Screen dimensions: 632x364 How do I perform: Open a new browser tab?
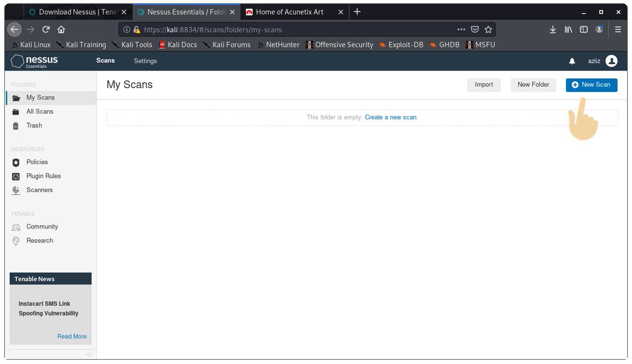tap(357, 12)
